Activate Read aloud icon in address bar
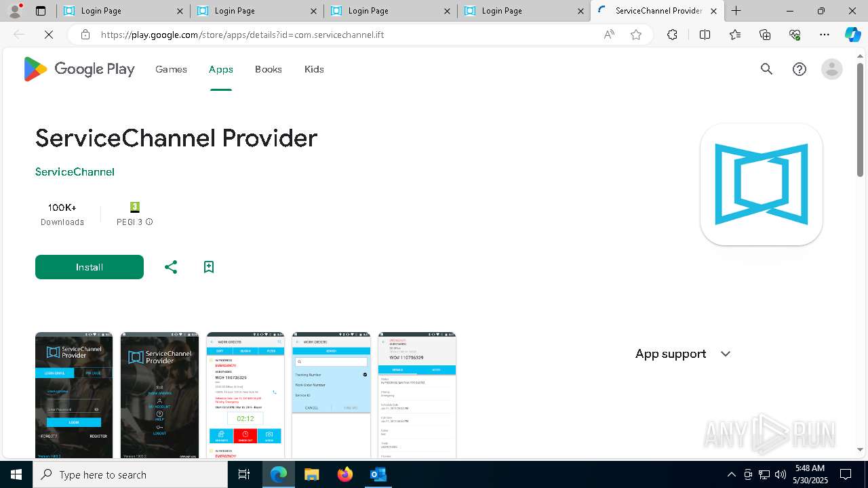The width and height of the screenshot is (868, 488). [x=609, y=35]
